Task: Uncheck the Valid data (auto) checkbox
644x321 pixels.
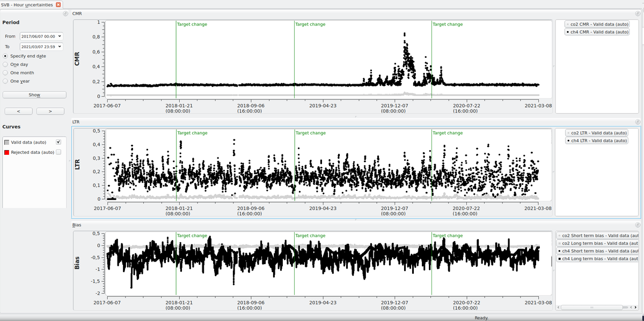Action: click(57, 142)
